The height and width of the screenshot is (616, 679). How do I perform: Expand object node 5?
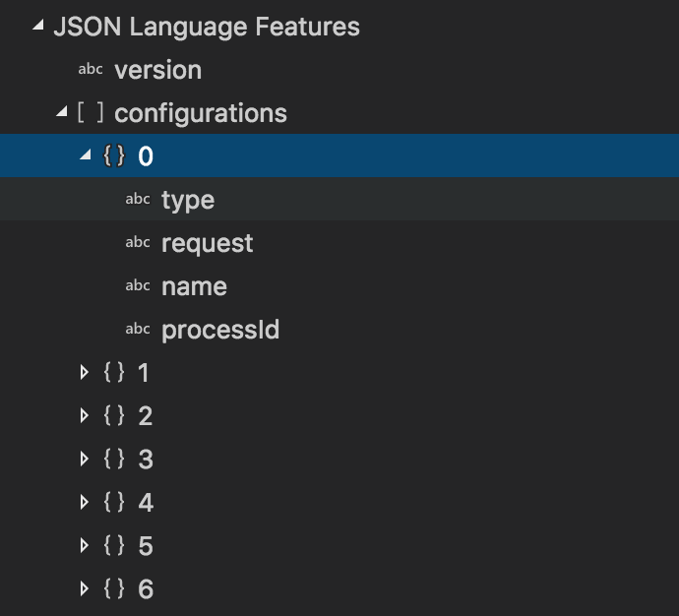[x=85, y=545]
